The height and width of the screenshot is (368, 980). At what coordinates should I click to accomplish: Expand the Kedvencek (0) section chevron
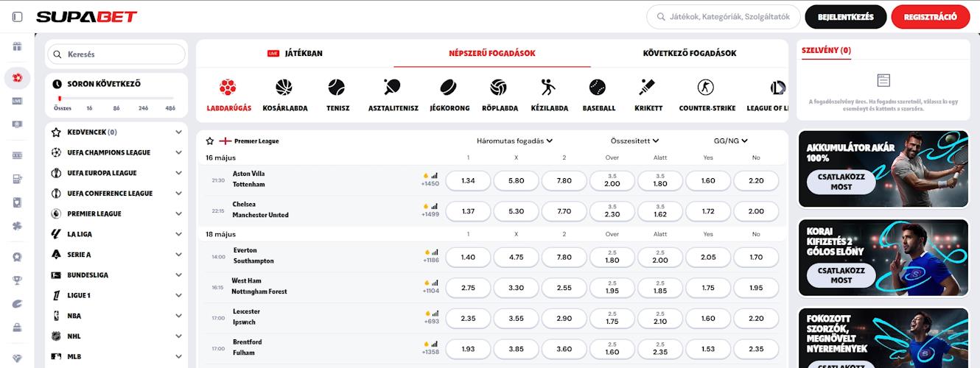pyautogui.click(x=178, y=132)
